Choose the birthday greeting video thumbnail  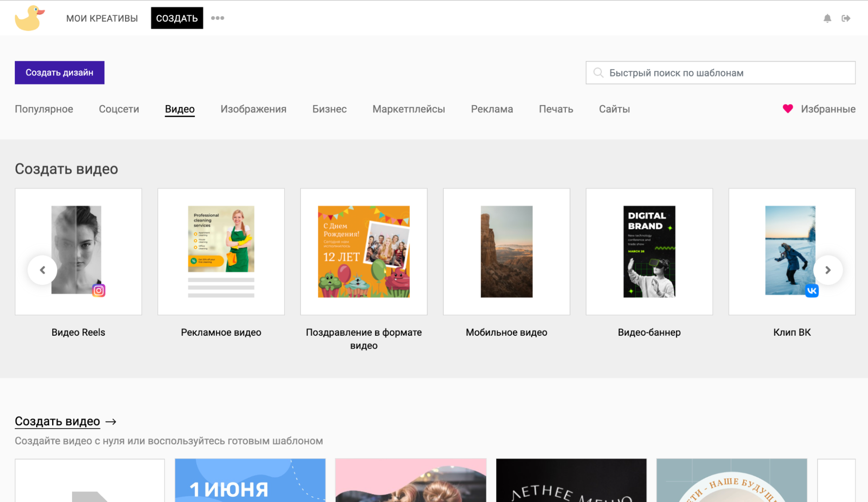tap(364, 251)
